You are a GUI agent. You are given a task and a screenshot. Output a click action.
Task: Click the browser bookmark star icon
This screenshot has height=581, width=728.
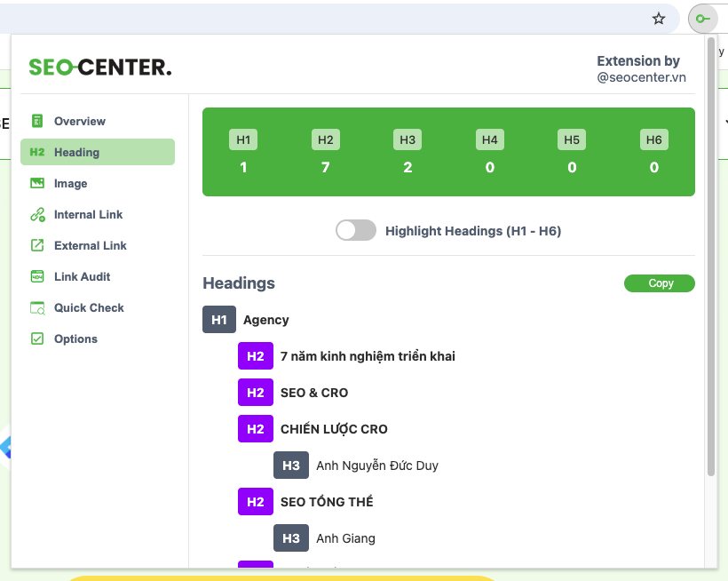pyautogui.click(x=659, y=19)
